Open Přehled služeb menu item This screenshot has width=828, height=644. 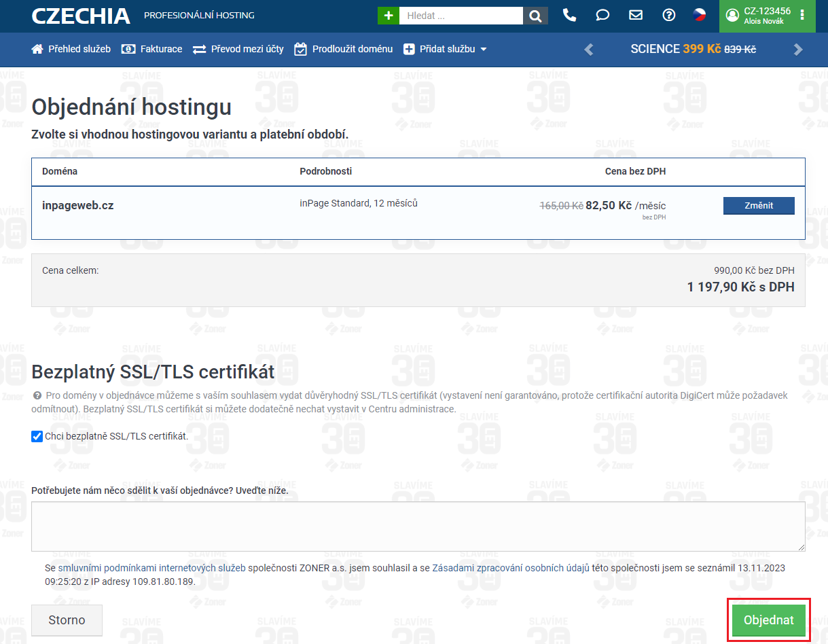pyautogui.click(x=71, y=49)
